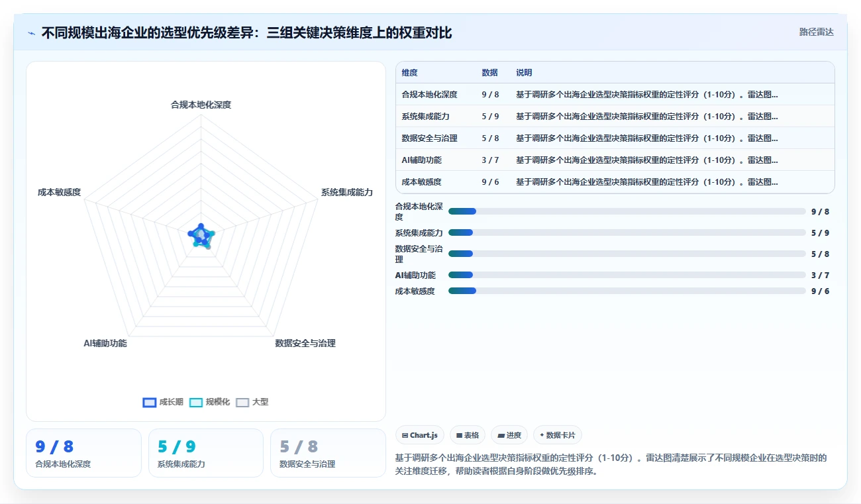
Task: Click the 数据卡片 tag chip
Action: tap(557, 435)
